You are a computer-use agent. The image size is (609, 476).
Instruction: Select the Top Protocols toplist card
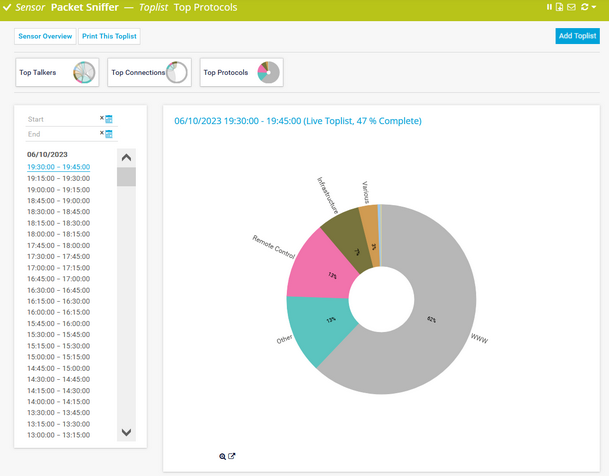(241, 72)
